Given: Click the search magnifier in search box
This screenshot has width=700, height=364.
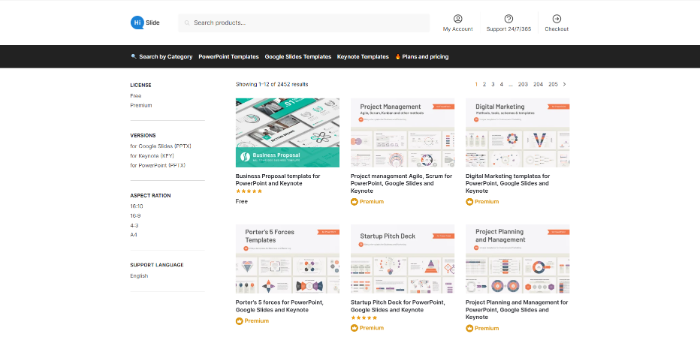Looking at the screenshot, I should 187,23.
